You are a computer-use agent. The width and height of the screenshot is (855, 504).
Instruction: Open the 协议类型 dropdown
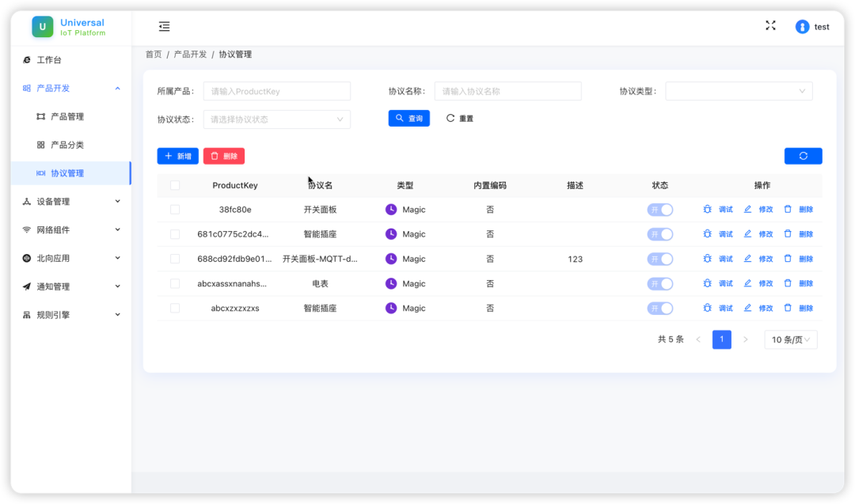click(x=739, y=91)
